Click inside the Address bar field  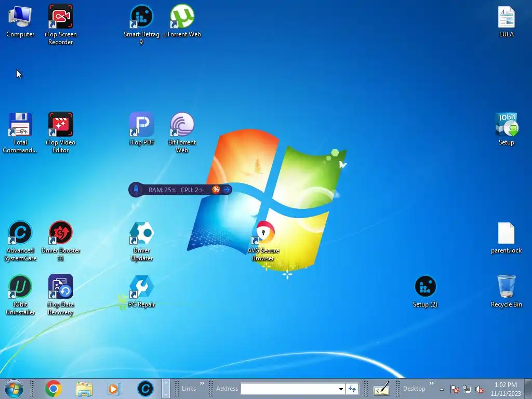(289, 389)
